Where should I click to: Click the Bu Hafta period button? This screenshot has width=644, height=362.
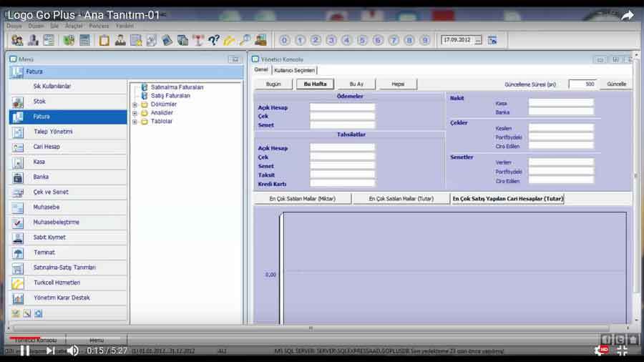315,84
